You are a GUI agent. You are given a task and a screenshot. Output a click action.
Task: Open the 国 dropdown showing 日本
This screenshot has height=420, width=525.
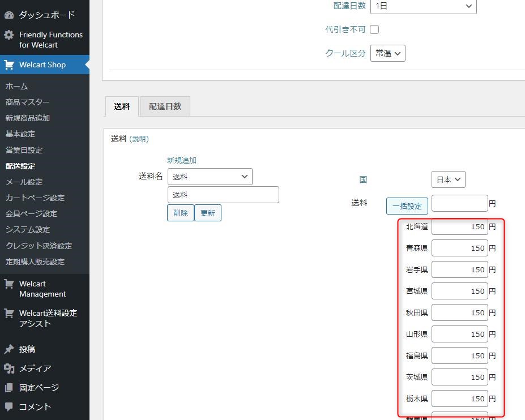(x=448, y=179)
